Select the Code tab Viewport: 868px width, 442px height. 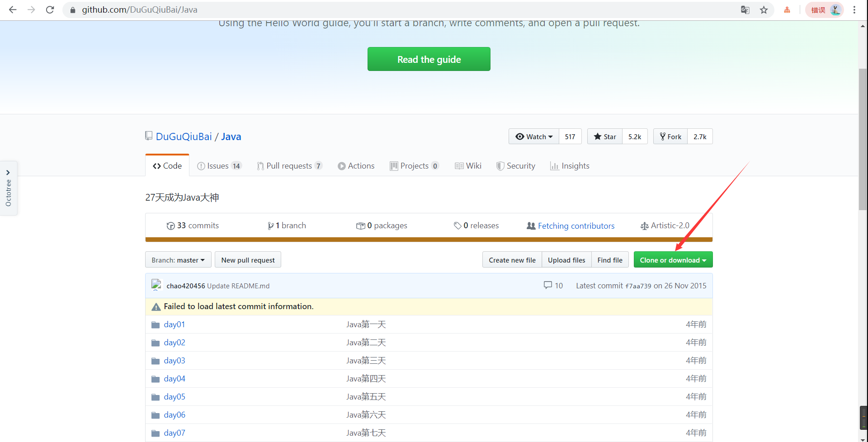coord(167,166)
